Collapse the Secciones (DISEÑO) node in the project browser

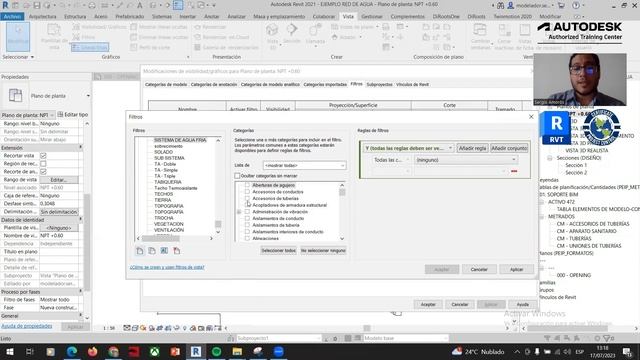pos(550,158)
